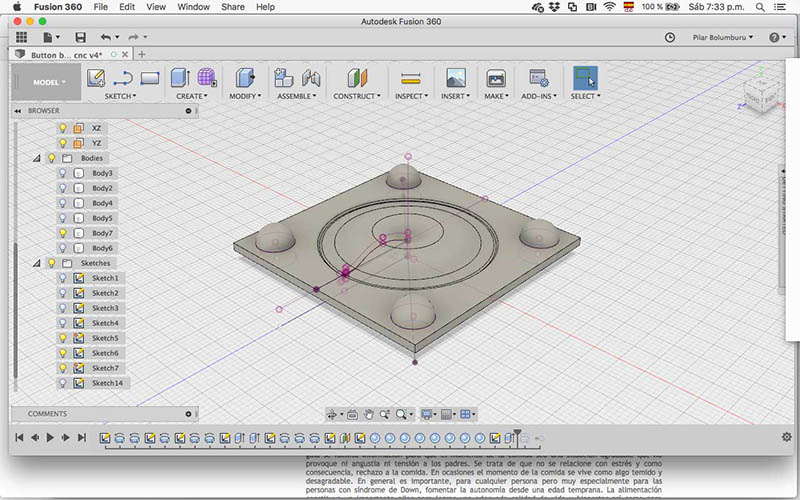Hide Sketch5 using its light bulb
This screenshot has width=800, height=500.
point(63,338)
